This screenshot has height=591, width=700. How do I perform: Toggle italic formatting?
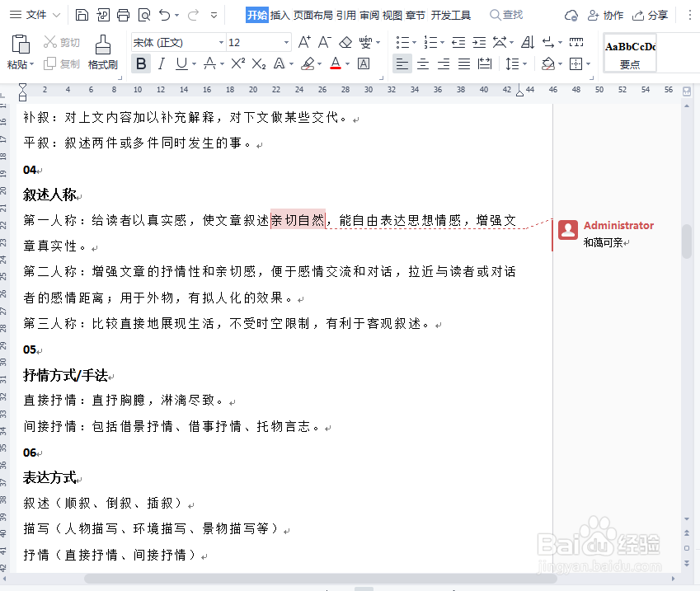162,63
